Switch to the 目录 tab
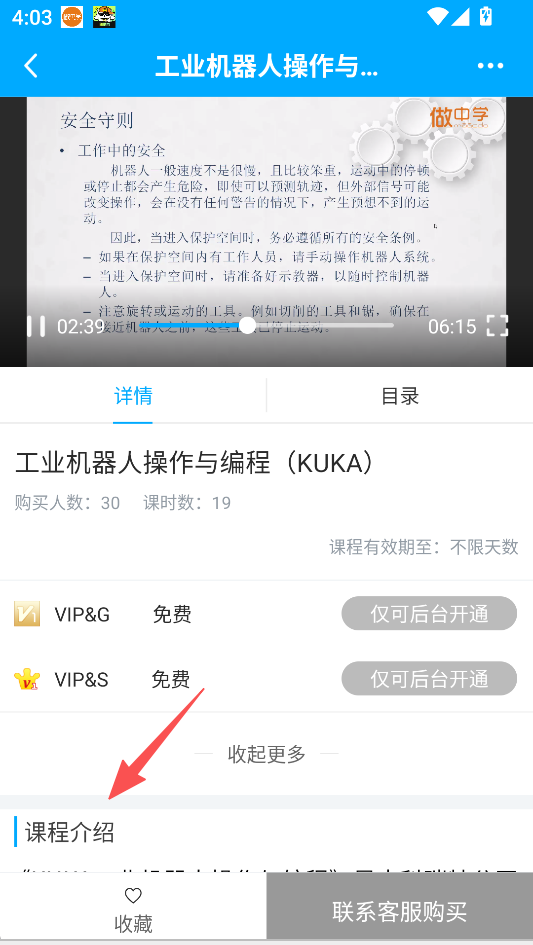 [x=400, y=396]
